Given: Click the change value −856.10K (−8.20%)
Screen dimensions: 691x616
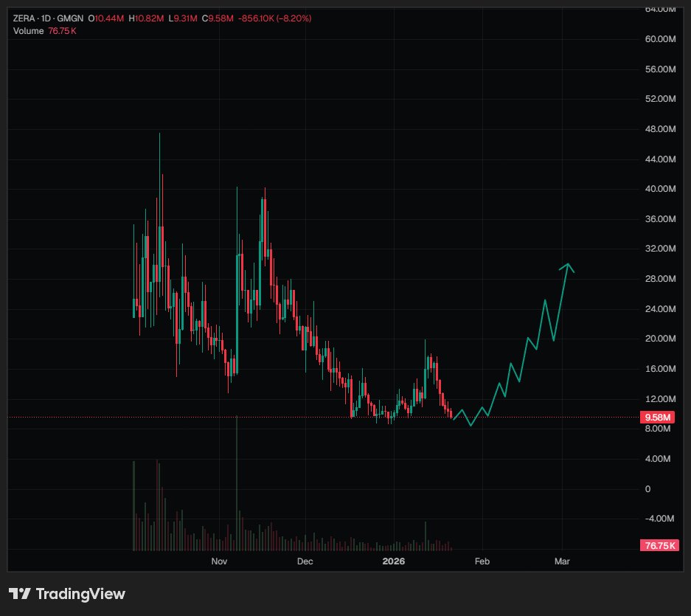Looking at the screenshot, I should [275, 18].
